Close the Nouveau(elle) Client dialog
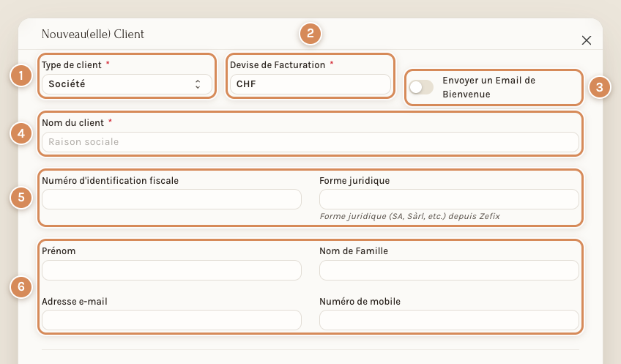Image resolution: width=621 pixels, height=364 pixels. (587, 40)
